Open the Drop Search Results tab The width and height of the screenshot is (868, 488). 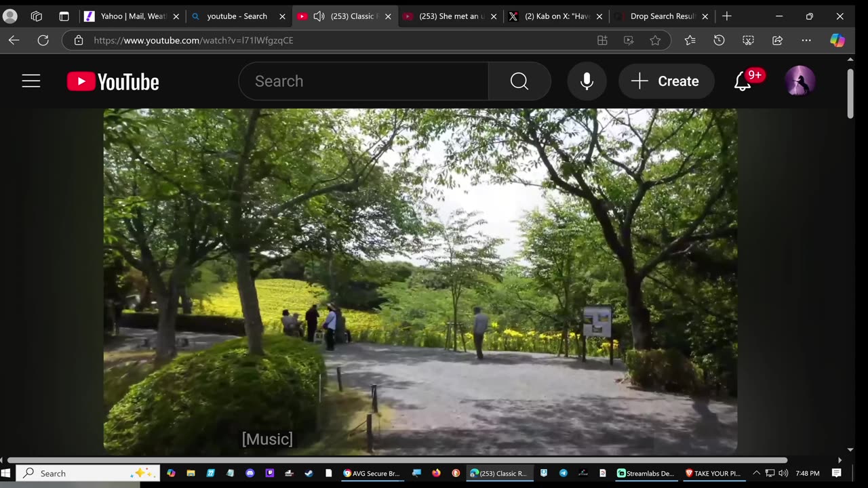pos(663,16)
